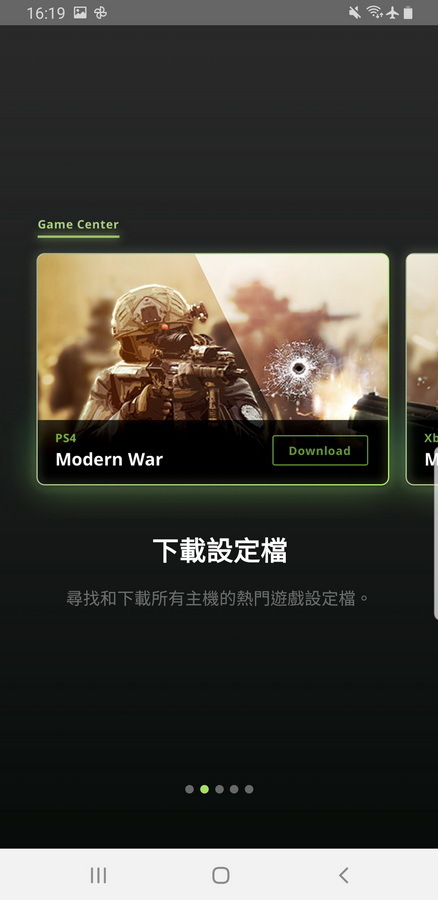
Task: Tap the Wi-Fi status icon
Action: pyautogui.click(x=374, y=13)
